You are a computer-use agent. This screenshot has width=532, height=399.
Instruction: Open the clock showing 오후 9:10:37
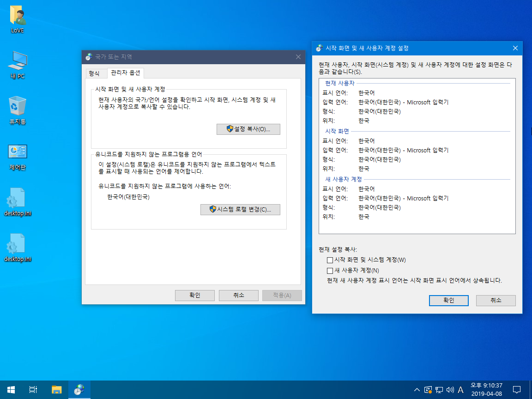click(486, 389)
